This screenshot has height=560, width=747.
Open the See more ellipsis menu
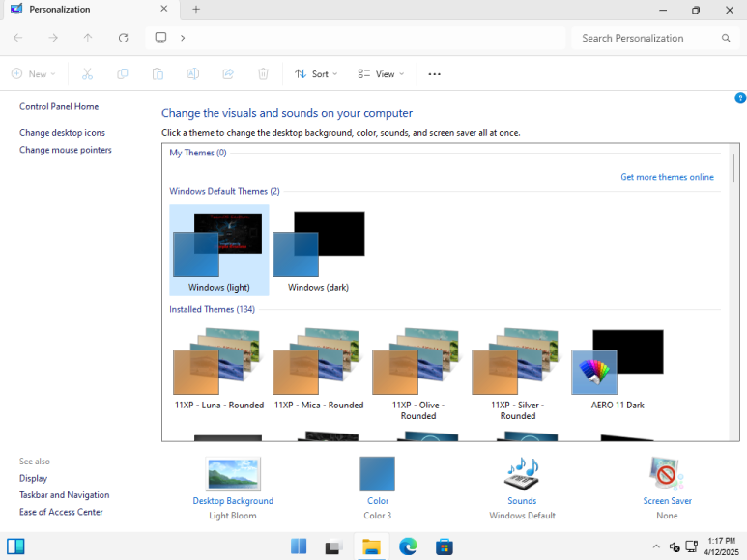click(x=434, y=74)
